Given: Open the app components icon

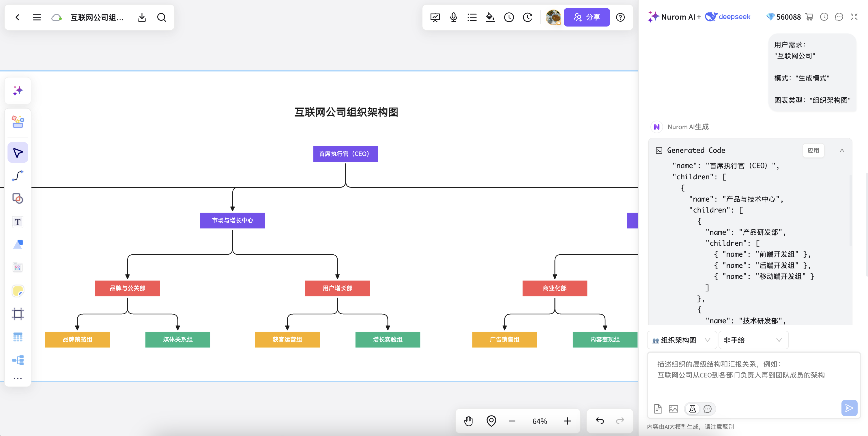Looking at the screenshot, I should 18,267.
